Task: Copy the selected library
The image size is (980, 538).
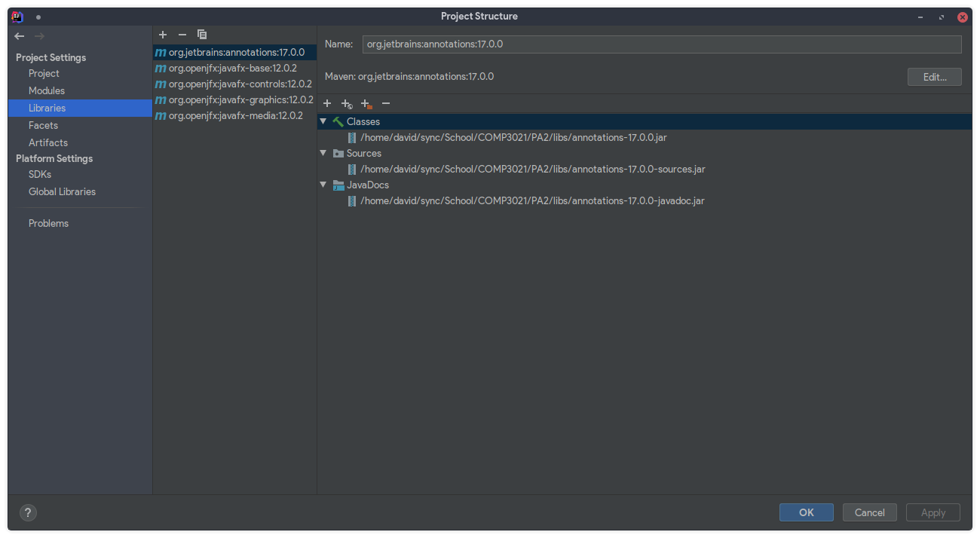Action: click(x=202, y=35)
